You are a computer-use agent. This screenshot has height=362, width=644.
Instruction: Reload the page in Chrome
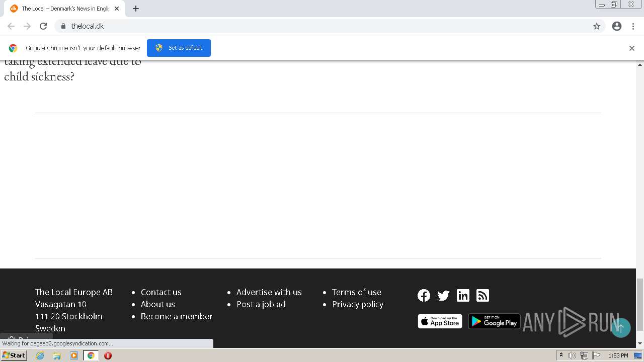[43, 26]
